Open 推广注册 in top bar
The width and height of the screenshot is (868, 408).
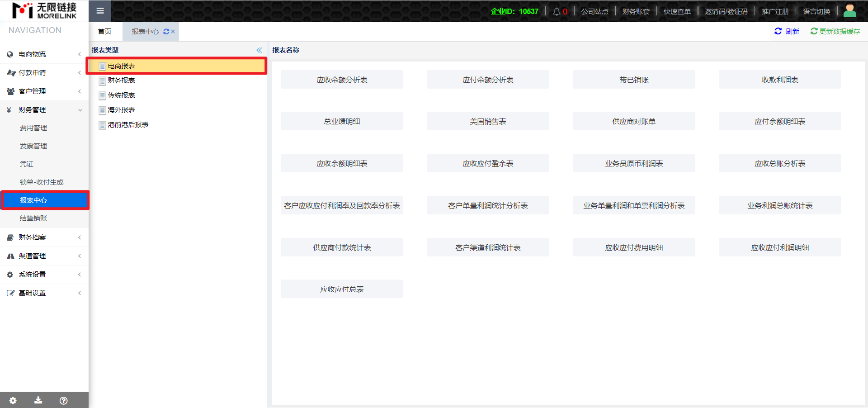pyautogui.click(x=775, y=11)
